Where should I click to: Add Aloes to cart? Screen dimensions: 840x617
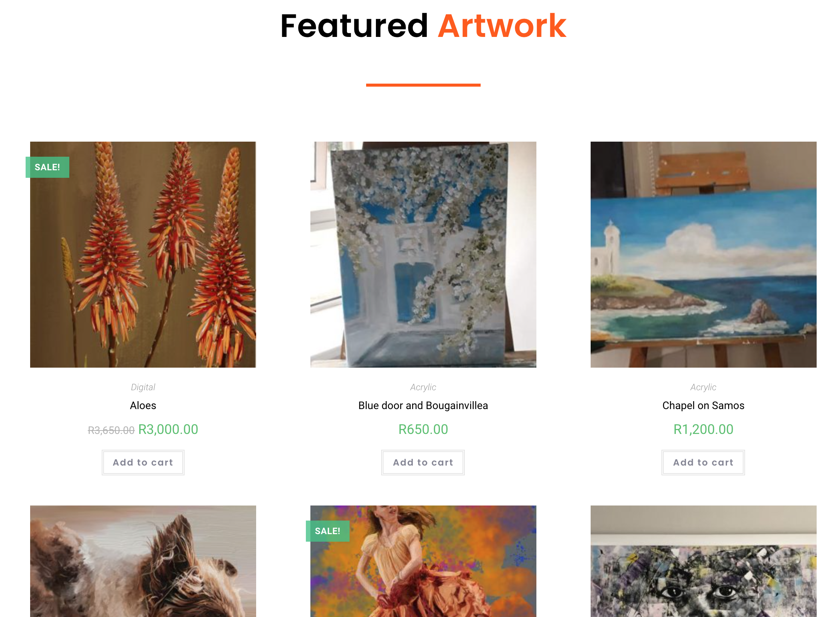tap(143, 463)
